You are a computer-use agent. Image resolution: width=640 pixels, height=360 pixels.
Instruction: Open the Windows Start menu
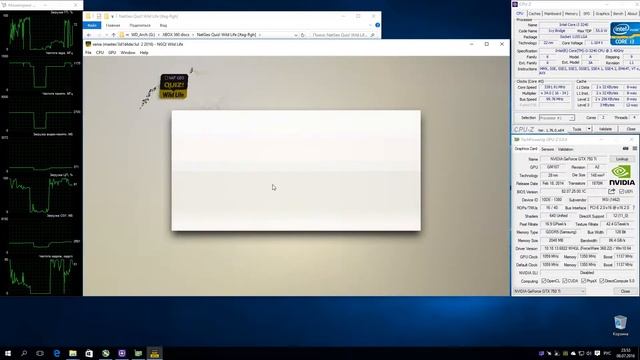8,353
